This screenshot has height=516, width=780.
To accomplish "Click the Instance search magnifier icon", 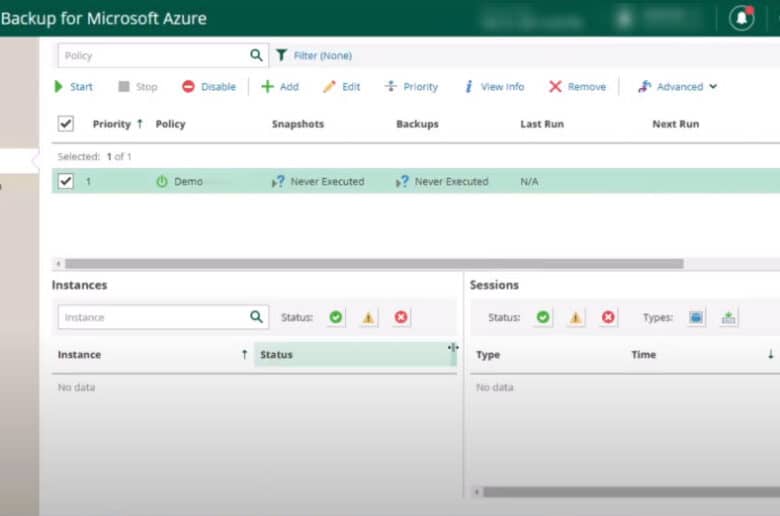I will click(x=256, y=317).
